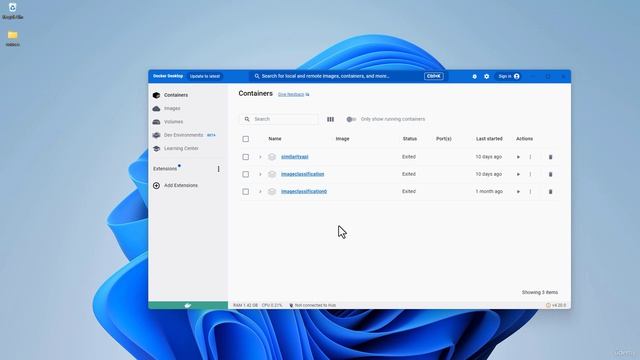
Task: Click the stack icon next to imageclassification
Action: [272, 174]
